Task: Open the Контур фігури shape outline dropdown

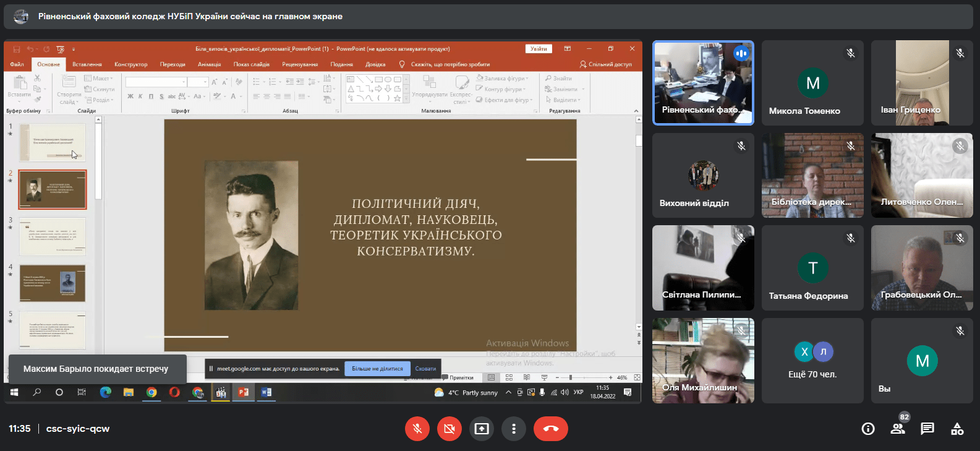Action: (x=501, y=89)
